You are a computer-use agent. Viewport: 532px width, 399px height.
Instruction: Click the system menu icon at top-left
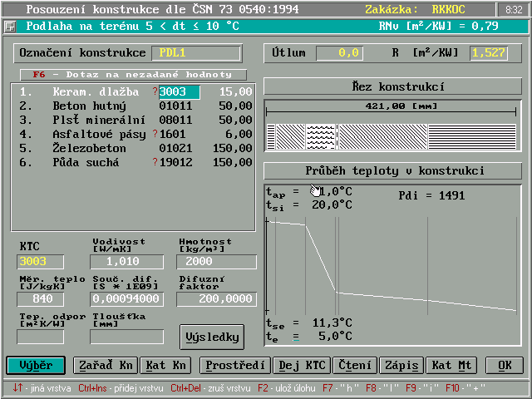pyautogui.click(x=9, y=26)
